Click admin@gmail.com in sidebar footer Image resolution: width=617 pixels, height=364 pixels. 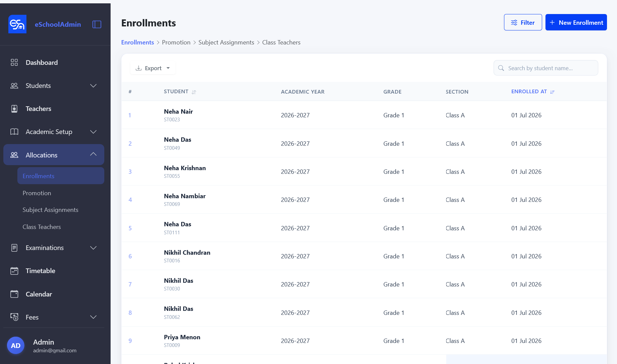(54, 351)
